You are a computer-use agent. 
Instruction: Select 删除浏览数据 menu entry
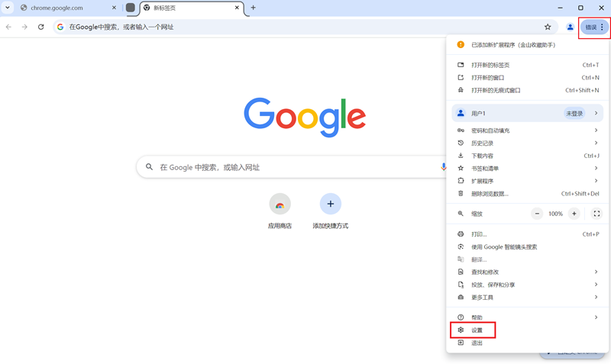coord(528,194)
